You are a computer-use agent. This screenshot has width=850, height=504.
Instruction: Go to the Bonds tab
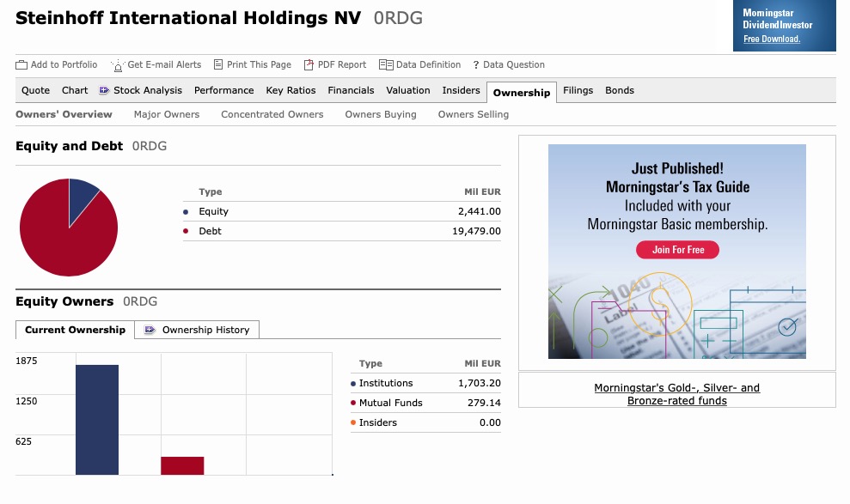[620, 90]
